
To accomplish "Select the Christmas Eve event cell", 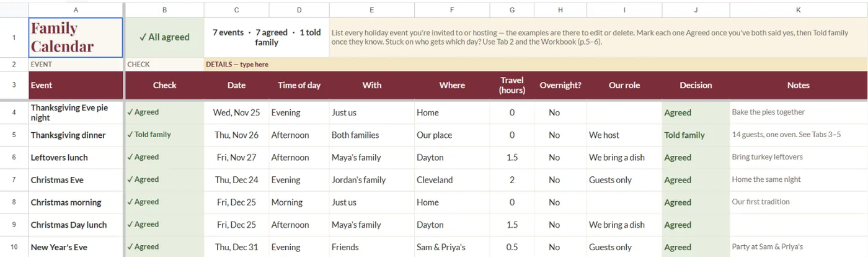I will [x=76, y=179].
